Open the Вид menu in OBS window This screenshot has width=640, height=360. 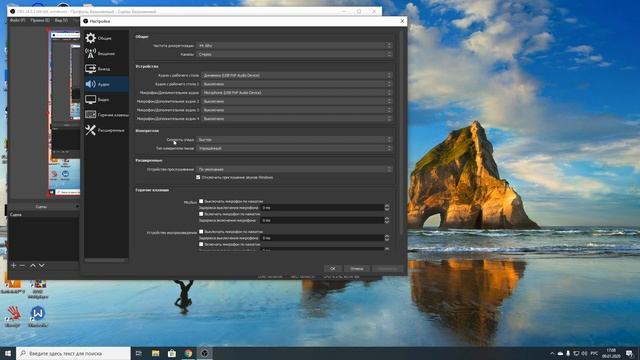tap(61, 20)
